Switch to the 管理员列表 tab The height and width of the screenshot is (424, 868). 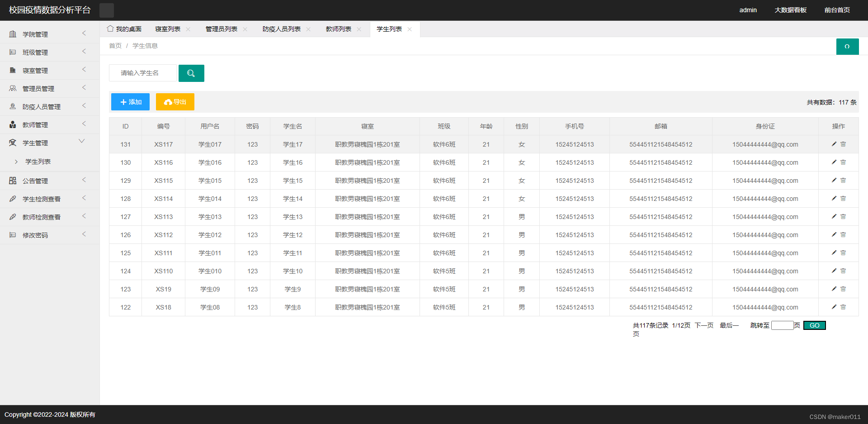pyautogui.click(x=222, y=29)
